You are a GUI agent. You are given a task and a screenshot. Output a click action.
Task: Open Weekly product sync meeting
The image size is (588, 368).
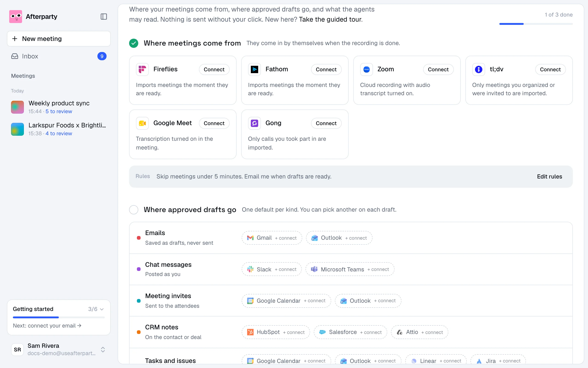pyautogui.click(x=59, y=107)
